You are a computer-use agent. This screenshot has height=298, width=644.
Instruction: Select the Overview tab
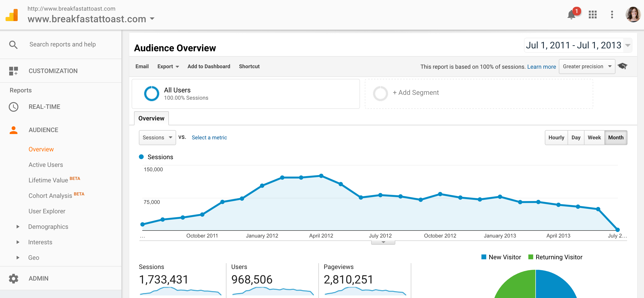tap(151, 118)
